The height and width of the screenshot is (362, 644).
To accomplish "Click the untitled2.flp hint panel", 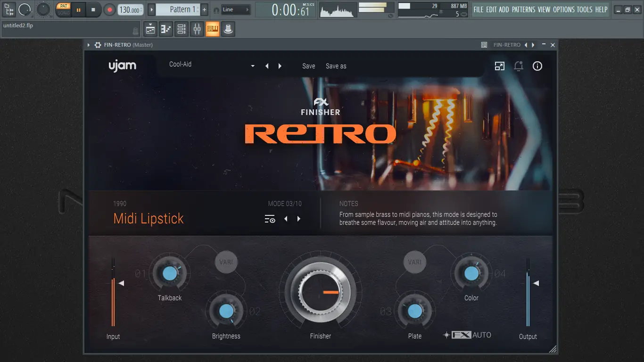I will [x=71, y=29].
